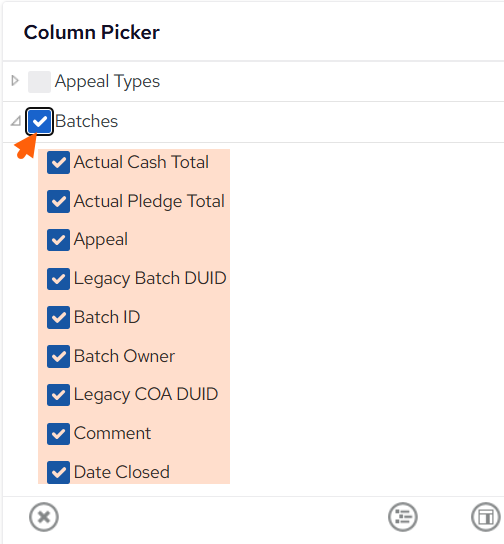Collapse the Batches tree node
The height and width of the screenshot is (544, 504).
(x=16, y=121)
